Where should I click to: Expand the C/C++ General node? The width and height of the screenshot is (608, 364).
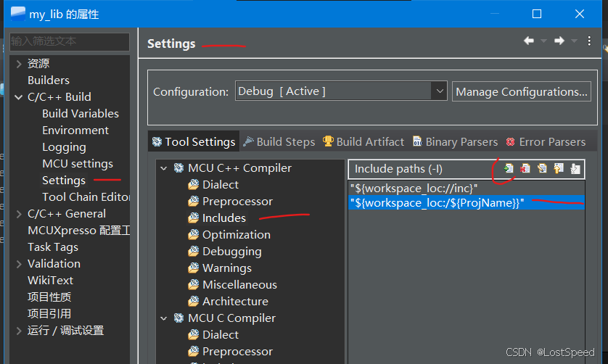click(19, 214)
